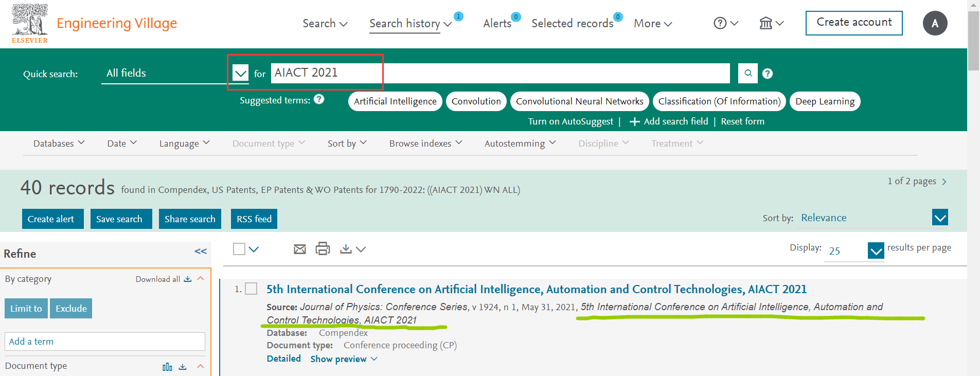Email selected records envelope icon
Viewport: 980px width, 376px height.
point(299,249)
